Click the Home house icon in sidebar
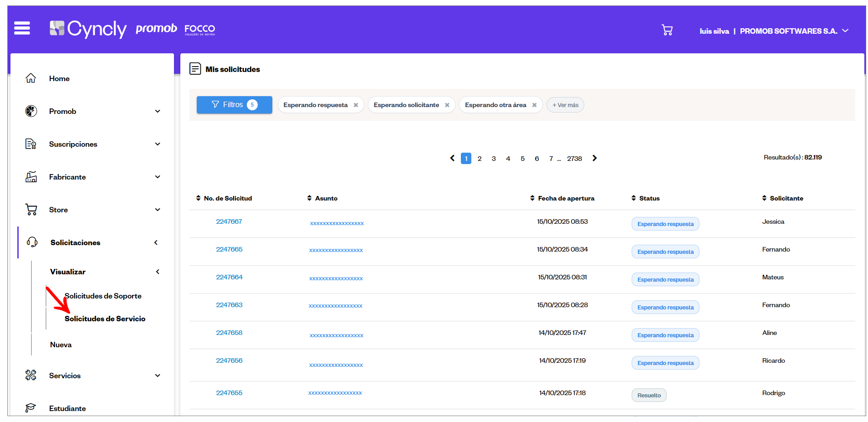Image resolution: width=868 pixels, height=422 pixels. pyautogui.click(x=31, y=78)
